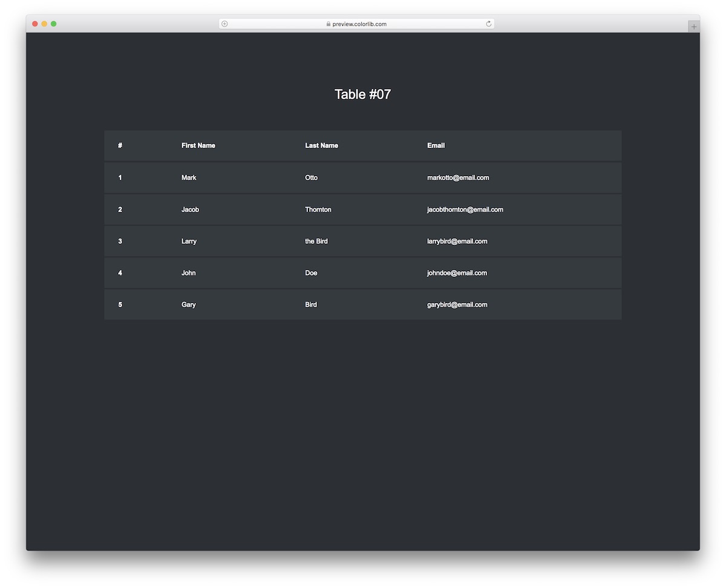Click the add bookmark plus icon in address bar
This screenshot has height=588, width=726.
tap(224, 24)
